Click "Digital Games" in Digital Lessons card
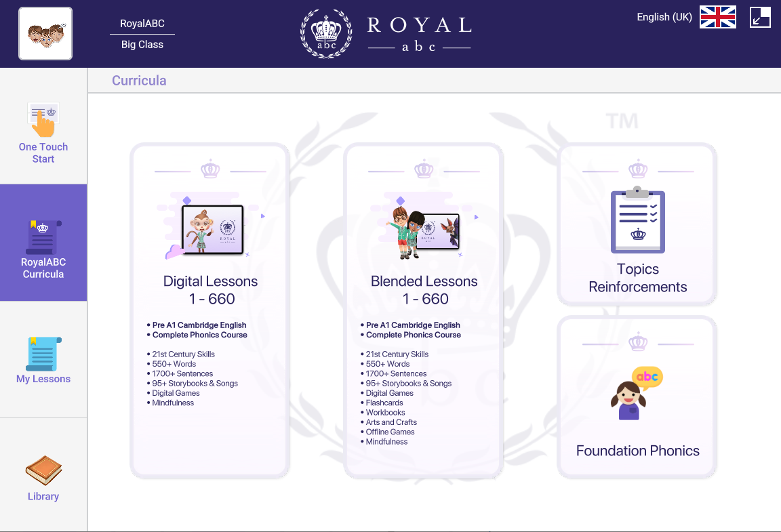Image resolution: width=781 pixels, height=532 pixels. [x=176, y=393]
